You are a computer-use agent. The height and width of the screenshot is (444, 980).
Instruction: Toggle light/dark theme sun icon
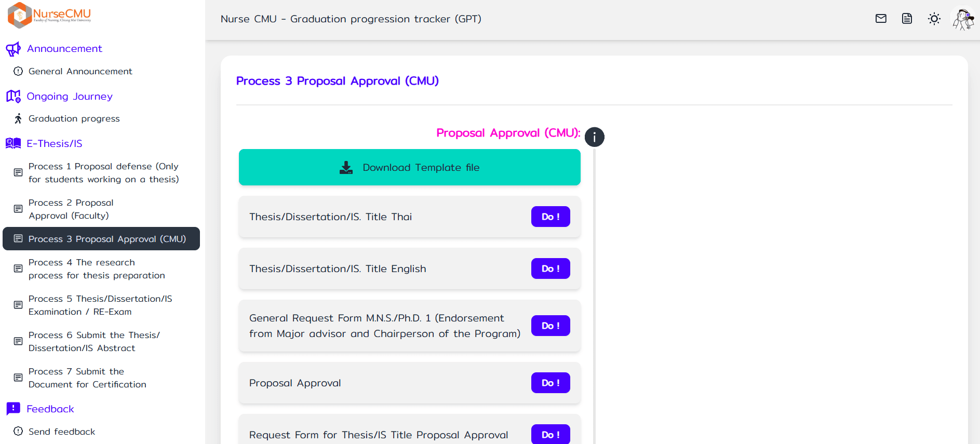click(934, 19)
